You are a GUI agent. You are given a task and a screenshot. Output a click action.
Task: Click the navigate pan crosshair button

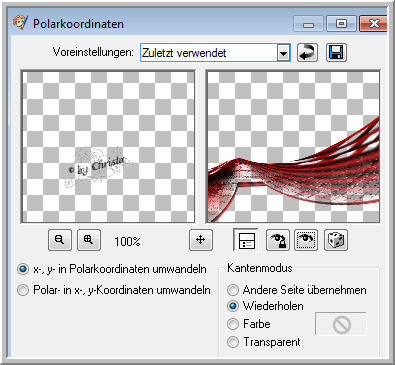[201, 240]
